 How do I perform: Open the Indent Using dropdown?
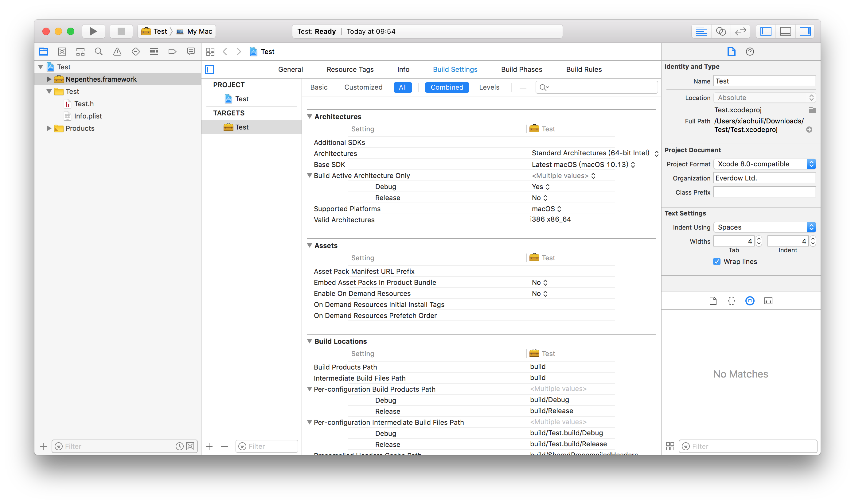click(x=764, y=227)
